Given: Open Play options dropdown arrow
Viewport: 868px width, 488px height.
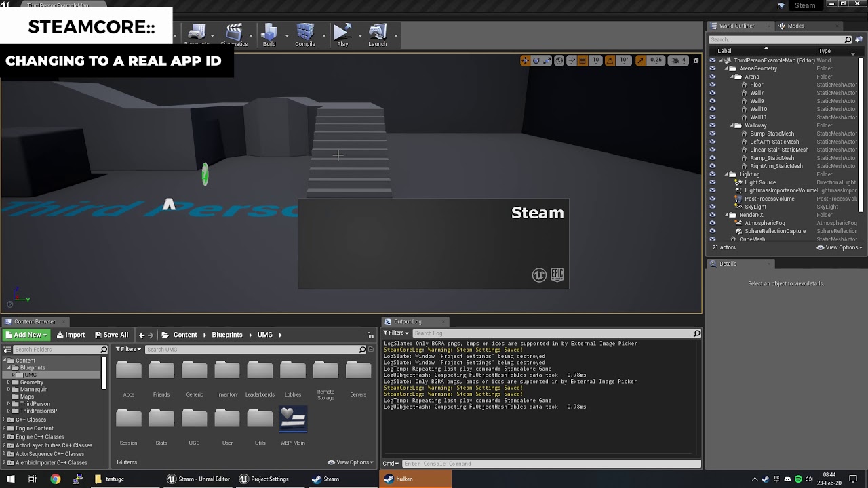Looking at the screenshot, I should [360, 35].
